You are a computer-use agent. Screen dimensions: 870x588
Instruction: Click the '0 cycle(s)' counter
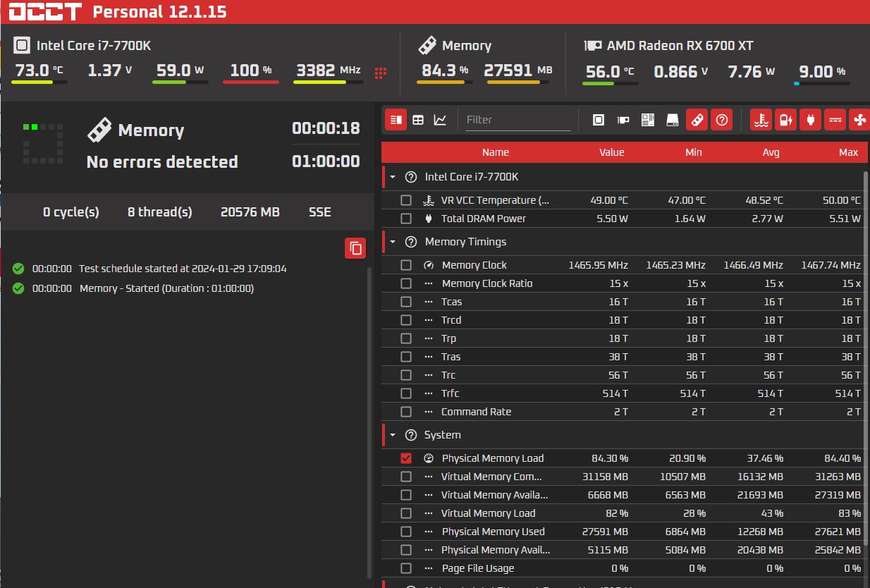click(71, 212)
